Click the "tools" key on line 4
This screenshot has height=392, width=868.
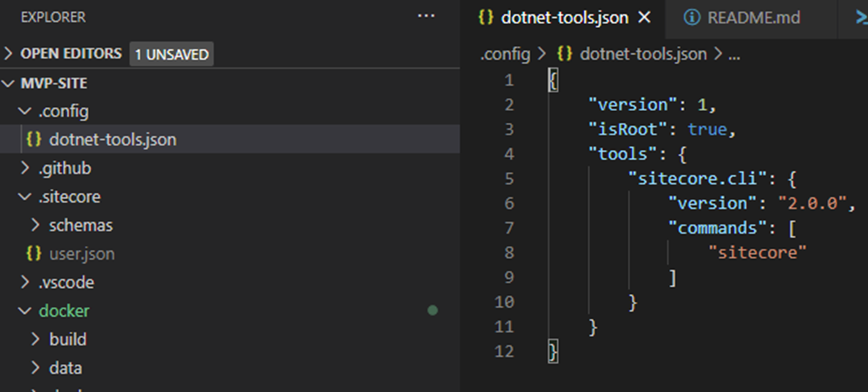point(622,154)
